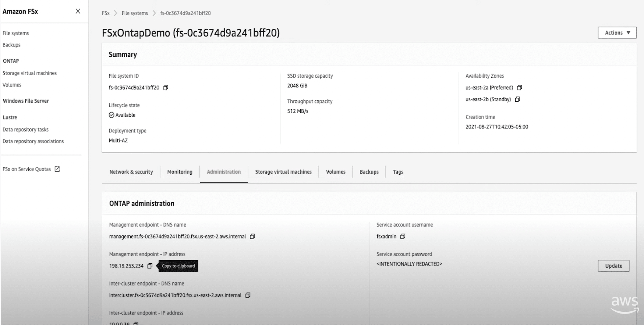This screenshot has width=644, height=325.
Task: Click the Multi-AZ deployment type value
Action: 118,141
